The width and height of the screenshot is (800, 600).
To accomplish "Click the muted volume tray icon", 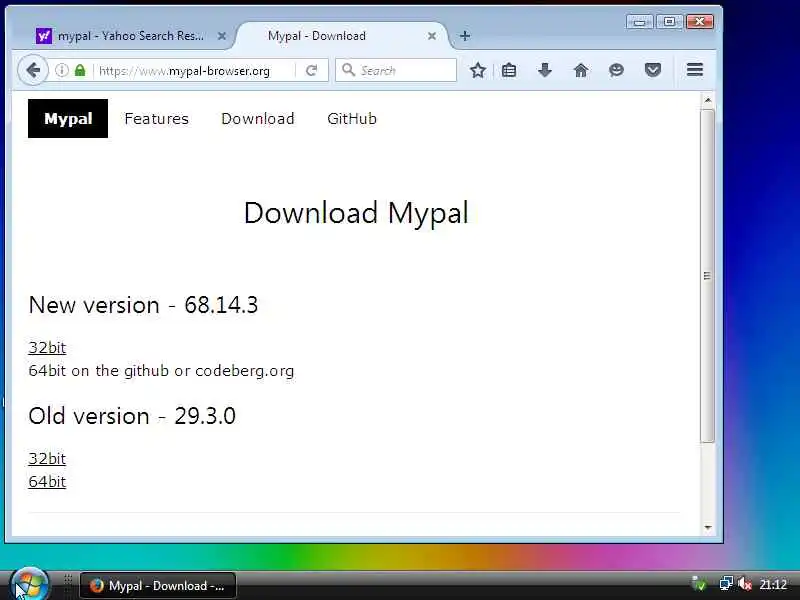I will pos(744,584).
